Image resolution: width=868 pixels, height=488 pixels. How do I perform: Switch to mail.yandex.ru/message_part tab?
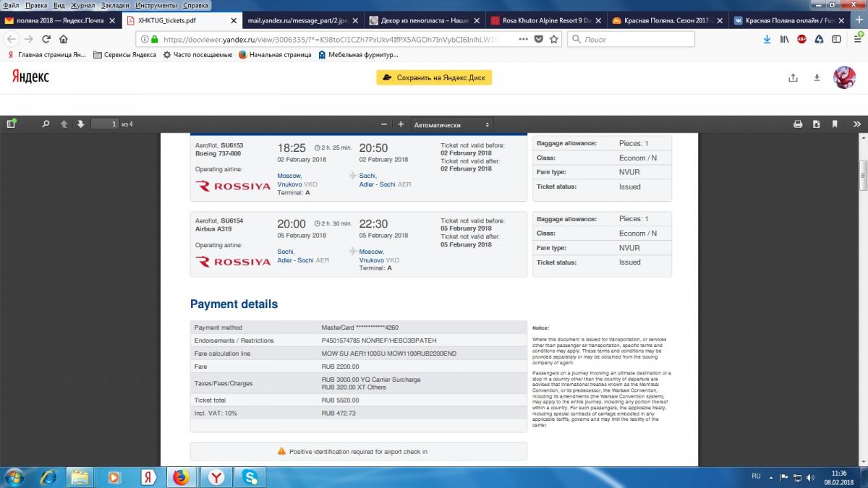click(302, 20)
